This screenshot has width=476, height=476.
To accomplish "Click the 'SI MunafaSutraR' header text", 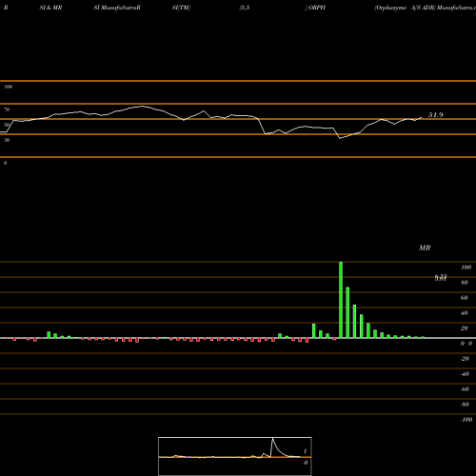I will tap(117, 8).
